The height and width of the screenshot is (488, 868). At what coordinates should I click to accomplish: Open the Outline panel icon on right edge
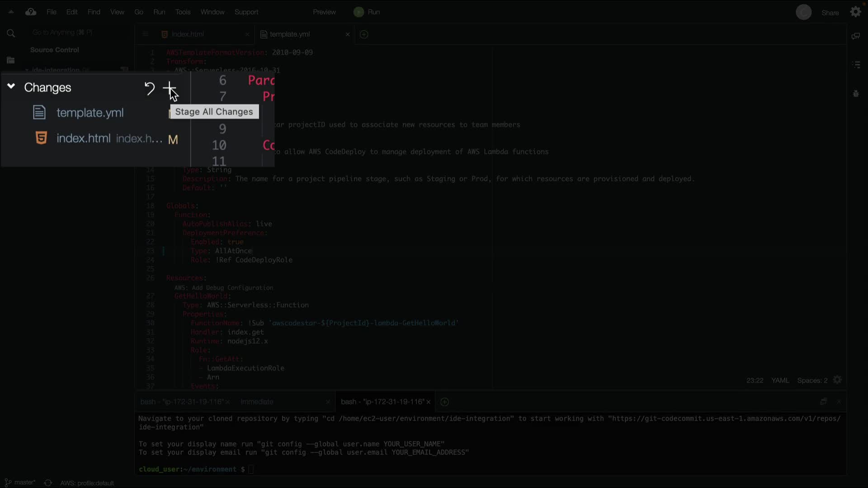pyautogui.click(x=856, y=65)
